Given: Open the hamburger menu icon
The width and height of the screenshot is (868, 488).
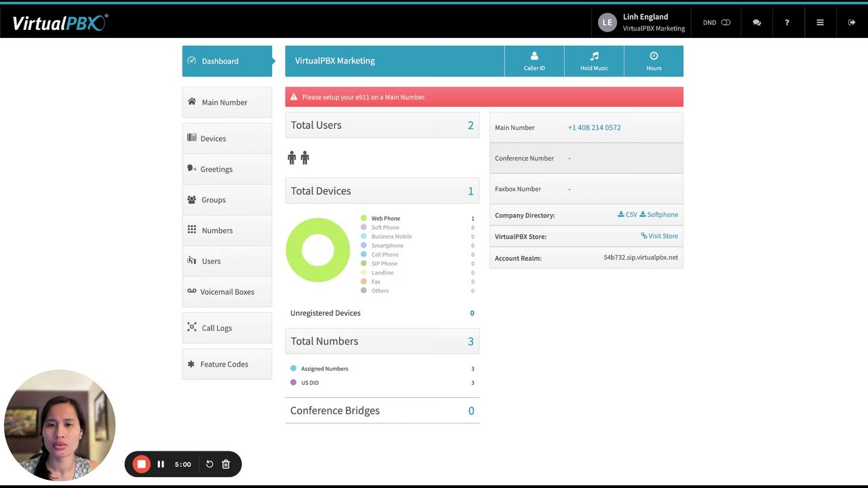Looking at the screenshot, I should [x=820, y=22].
